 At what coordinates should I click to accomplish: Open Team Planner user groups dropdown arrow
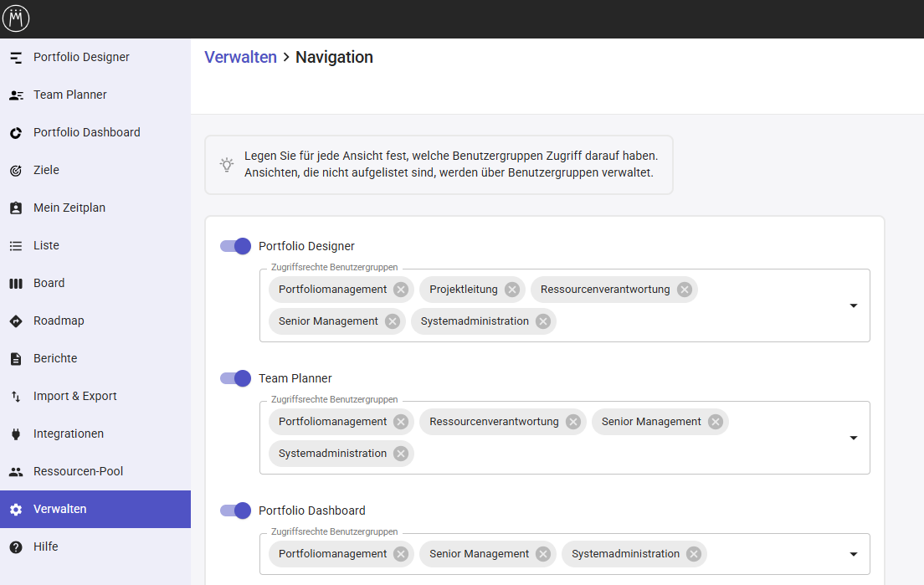(854, 438)
